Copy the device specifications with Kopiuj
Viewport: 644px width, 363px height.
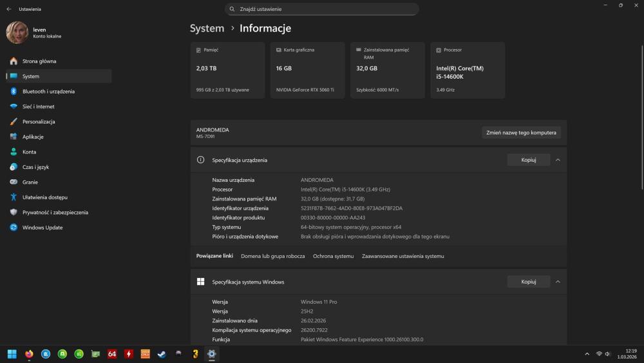tap(528, 160)
